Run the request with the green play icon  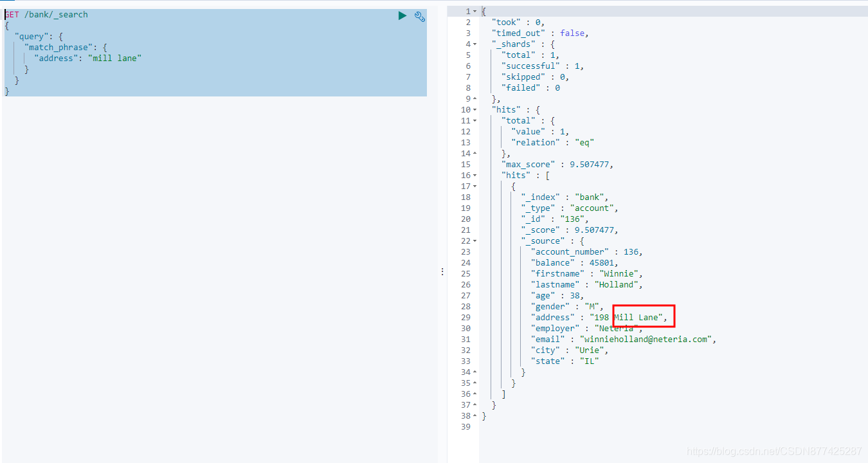[402, 16]
